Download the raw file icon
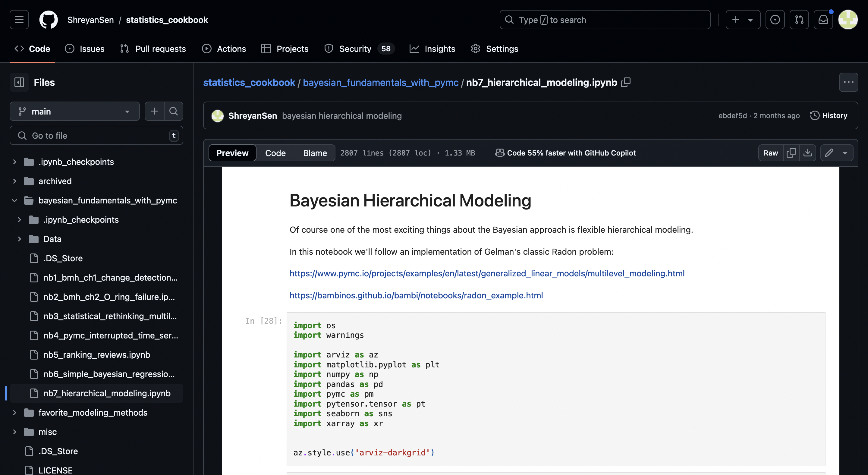This screenshot has width=868, height=475. pos(808,153)
